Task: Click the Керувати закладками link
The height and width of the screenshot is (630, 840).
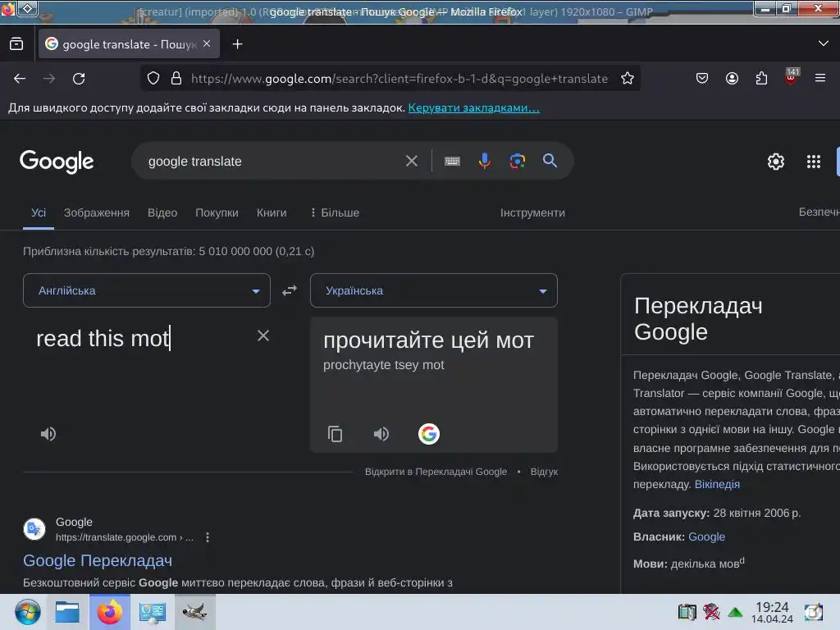Action: pyautogui.click(x=473, y=107)
